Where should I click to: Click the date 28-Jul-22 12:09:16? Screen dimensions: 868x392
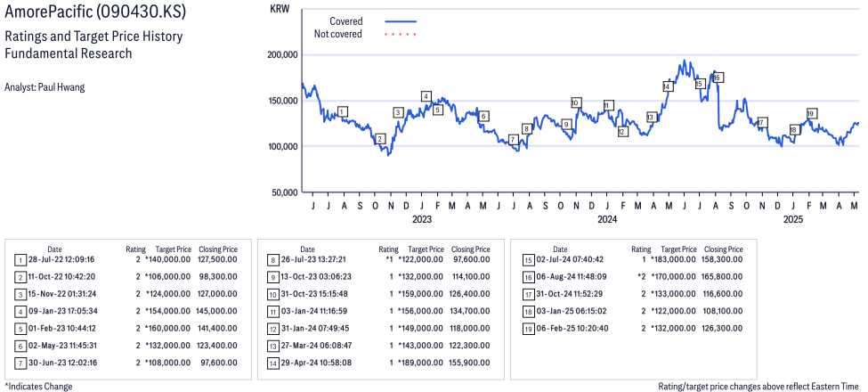pyautogui.click(x=62, y=259)
